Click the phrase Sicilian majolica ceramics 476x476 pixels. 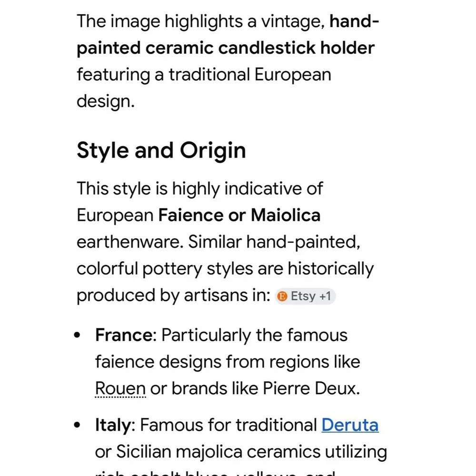[218, 451]
